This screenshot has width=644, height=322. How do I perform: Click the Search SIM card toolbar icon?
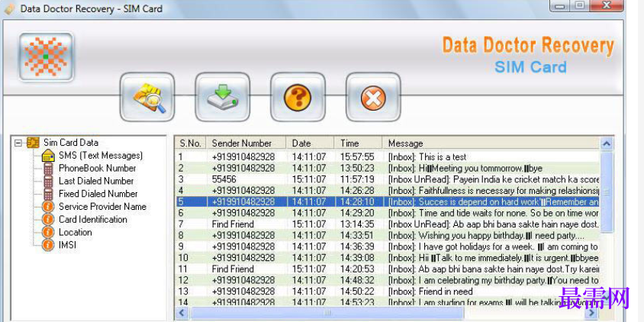(147, 98)
